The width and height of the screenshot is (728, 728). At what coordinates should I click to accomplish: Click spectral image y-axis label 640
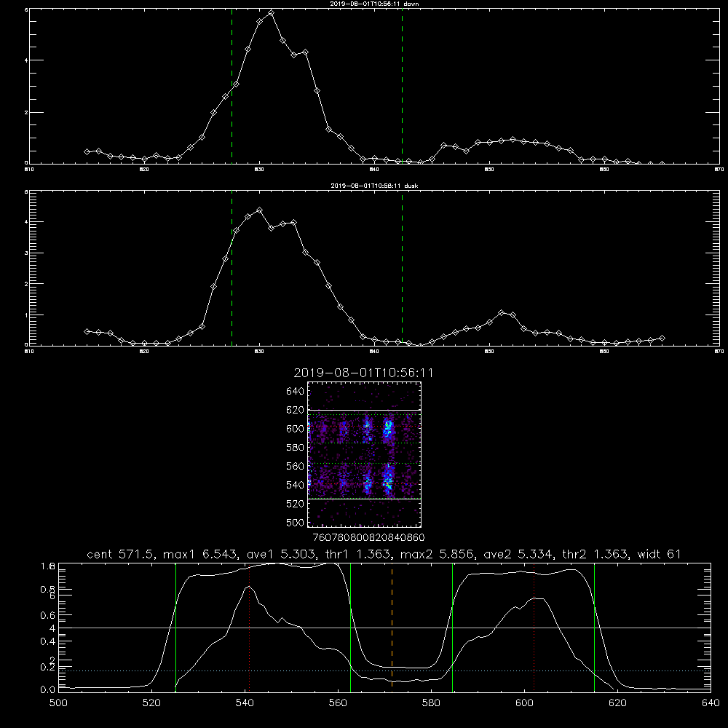pos(296,392)
